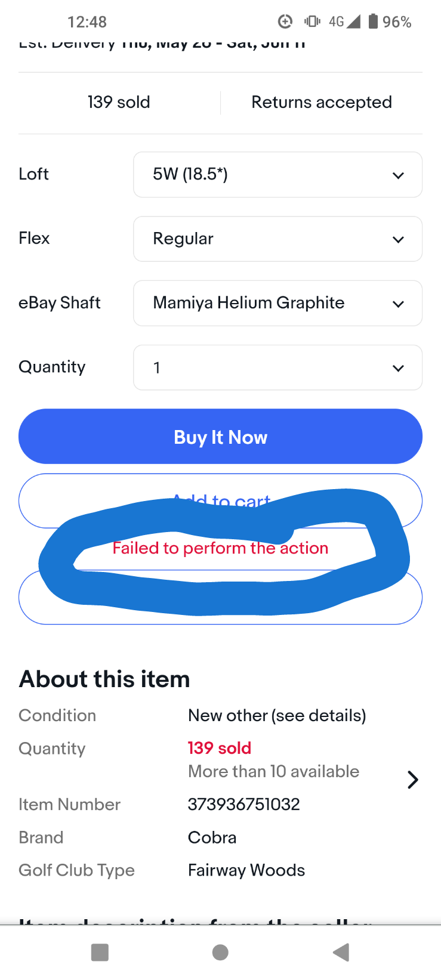Tap the Buy It Now button
This screenshot has height=980, width=441.
pos(220,437)
